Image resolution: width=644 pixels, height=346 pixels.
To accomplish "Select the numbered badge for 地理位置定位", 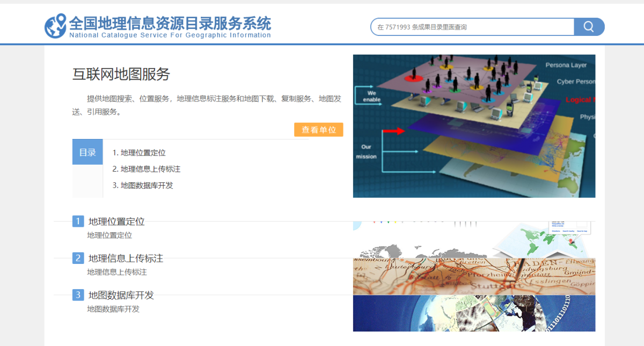I will click(77, 220).
